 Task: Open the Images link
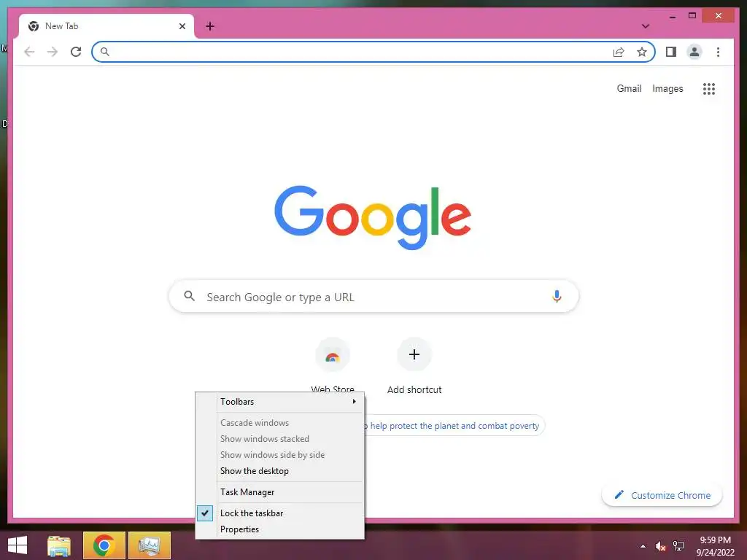[x=667, y=88]
